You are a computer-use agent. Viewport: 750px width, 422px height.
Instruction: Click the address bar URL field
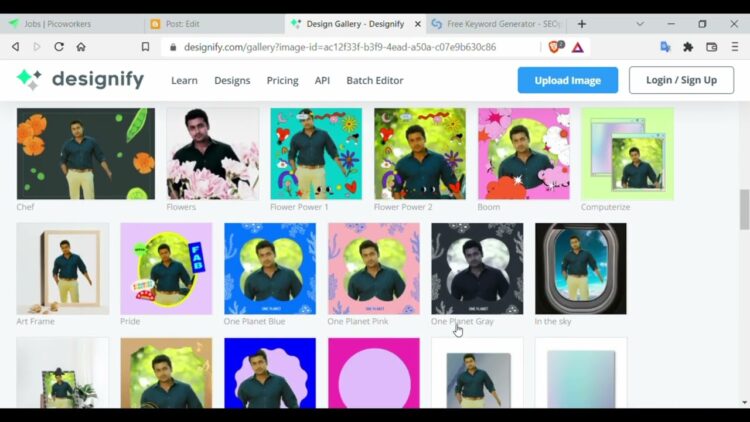(340, 47)
